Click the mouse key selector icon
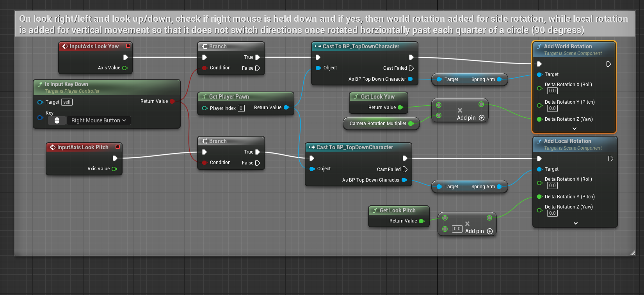Viewport: 644px width, 295px height. coord(57,120)
